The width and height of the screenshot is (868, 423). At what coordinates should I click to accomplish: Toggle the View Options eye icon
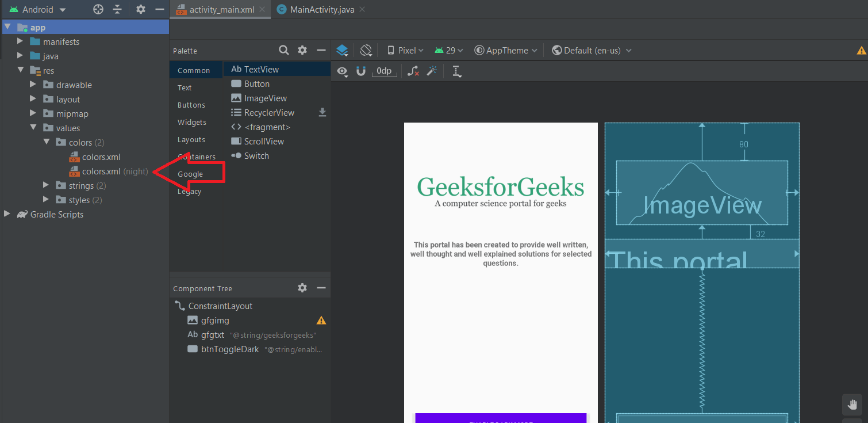coord(343,71)
